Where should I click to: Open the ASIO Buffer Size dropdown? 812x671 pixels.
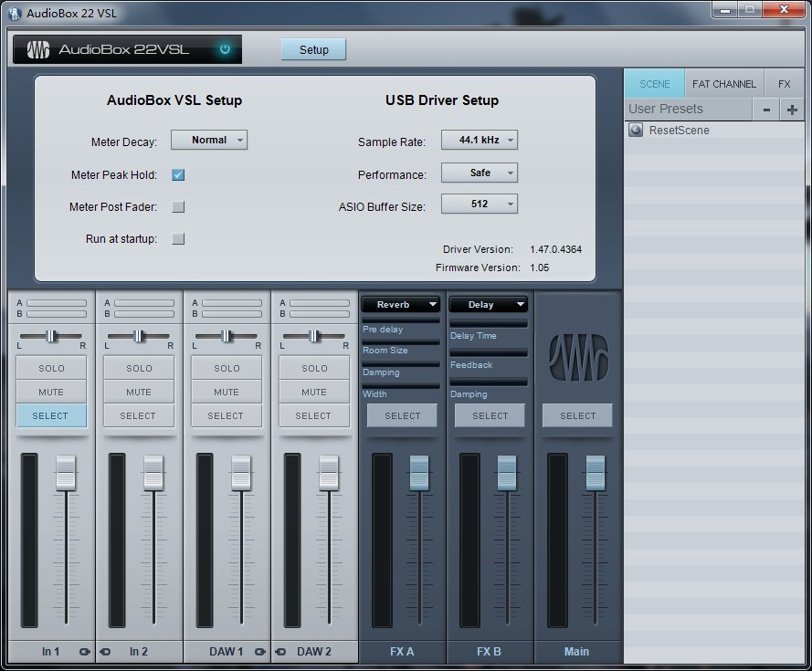[479, 204]
